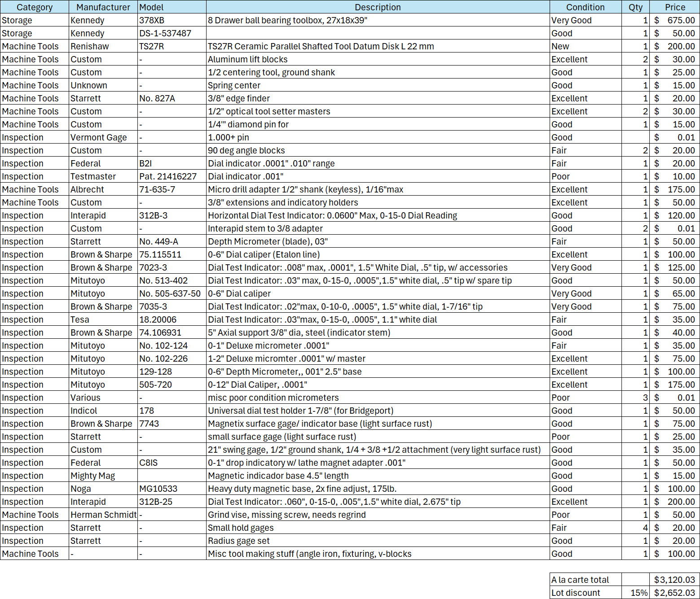Select the 'No. 449-A' model cell
This screenshot has width=700, height=599.
[172, 241]
